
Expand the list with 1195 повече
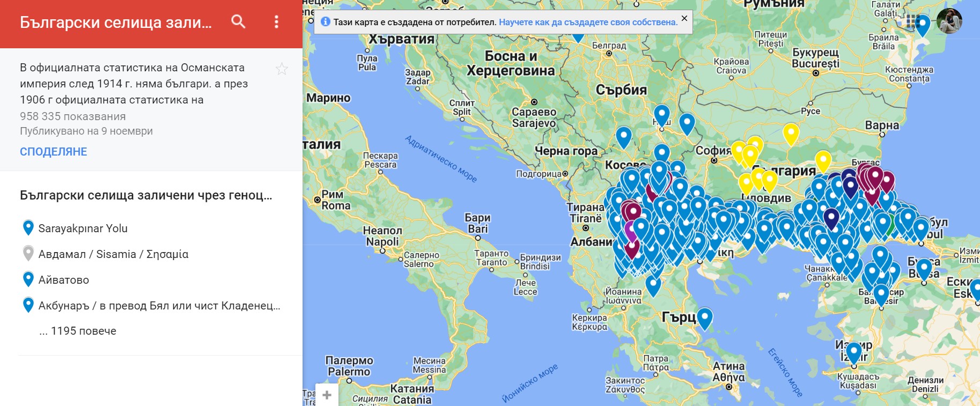click(x=78, y=331)
